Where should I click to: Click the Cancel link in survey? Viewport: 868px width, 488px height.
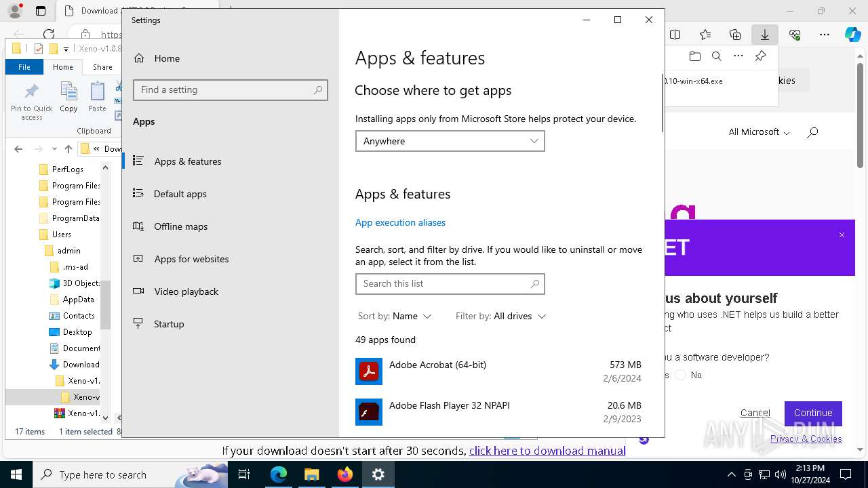[x=755, y=413]
